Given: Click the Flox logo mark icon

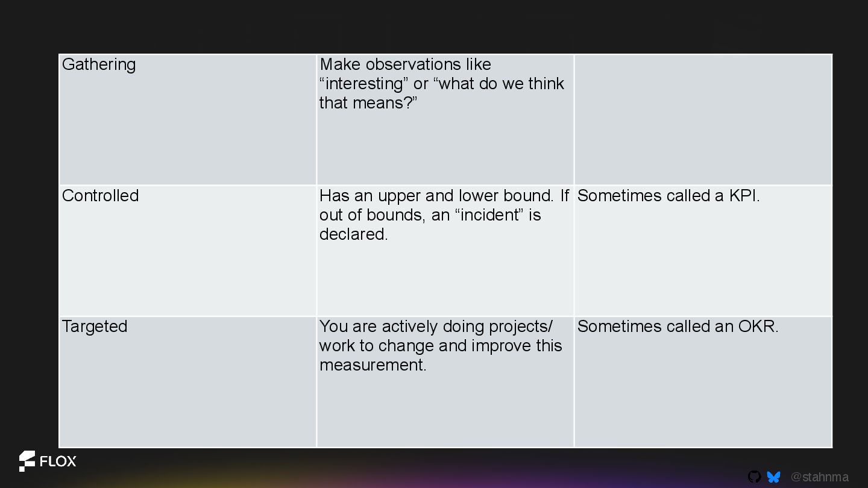Looking at the screenshot, I should tap(27, 461).
